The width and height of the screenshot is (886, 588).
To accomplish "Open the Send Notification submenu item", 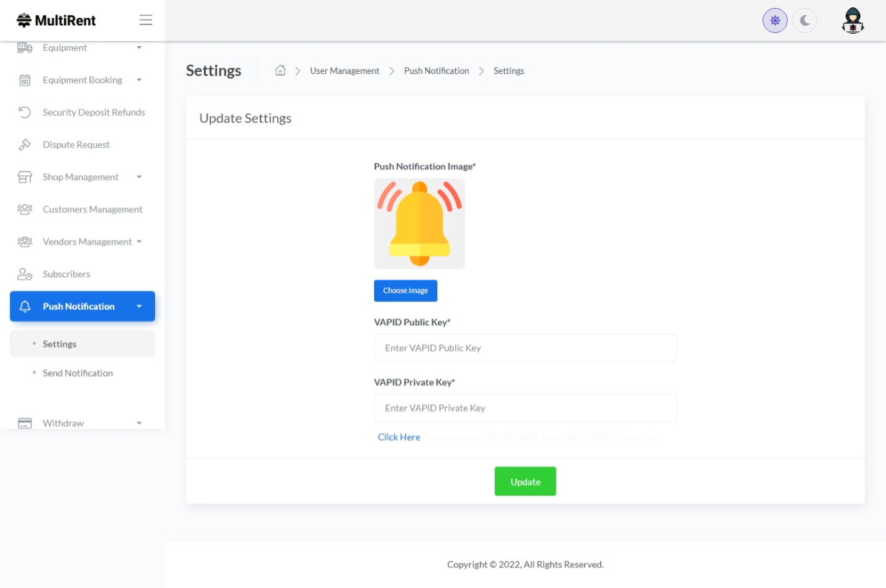I will (x=78, y=373).
